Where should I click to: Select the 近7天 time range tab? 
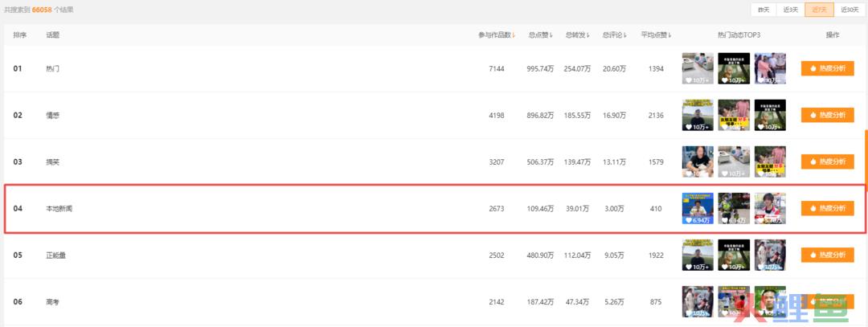point(819,10)
